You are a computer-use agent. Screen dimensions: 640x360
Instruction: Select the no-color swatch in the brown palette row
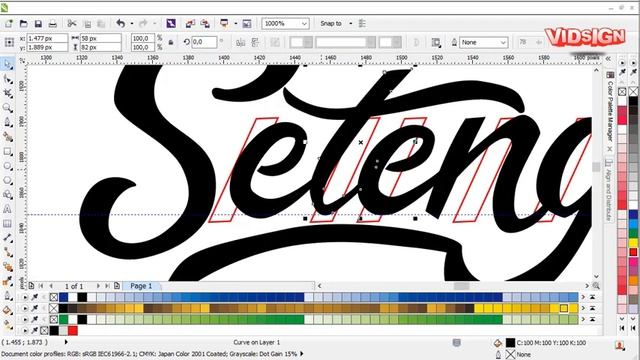point(54,308)
